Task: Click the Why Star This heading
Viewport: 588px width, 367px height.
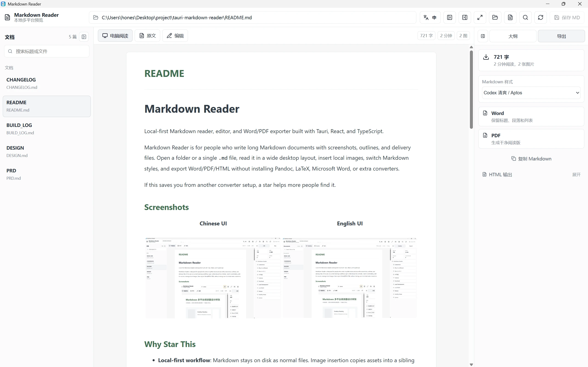Action: pyautogui.click(x=170, y=344)
